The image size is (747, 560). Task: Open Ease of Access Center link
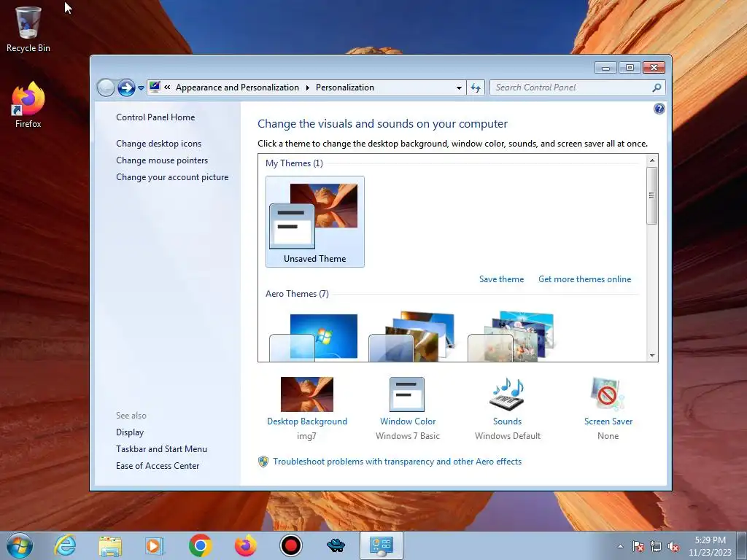158,465
